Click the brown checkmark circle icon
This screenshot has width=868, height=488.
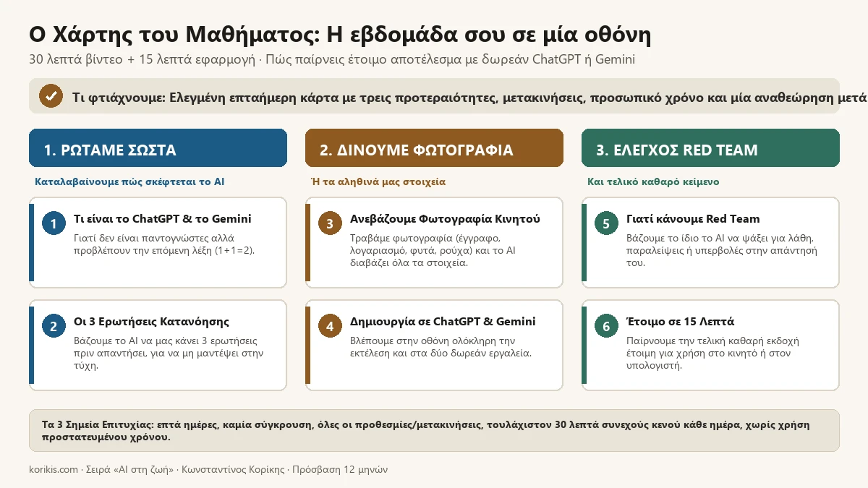click(x=51, y=96)
